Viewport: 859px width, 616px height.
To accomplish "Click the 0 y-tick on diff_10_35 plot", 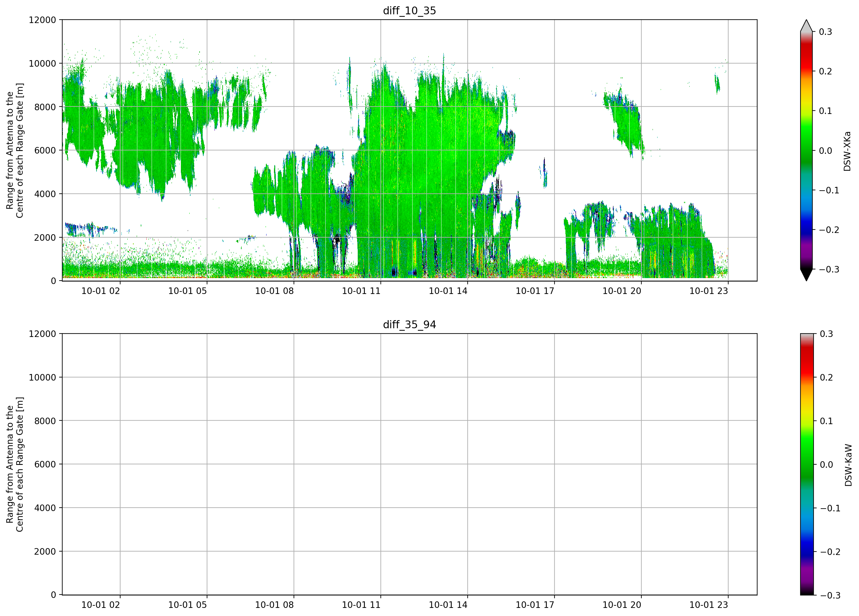I will [54, 281].
